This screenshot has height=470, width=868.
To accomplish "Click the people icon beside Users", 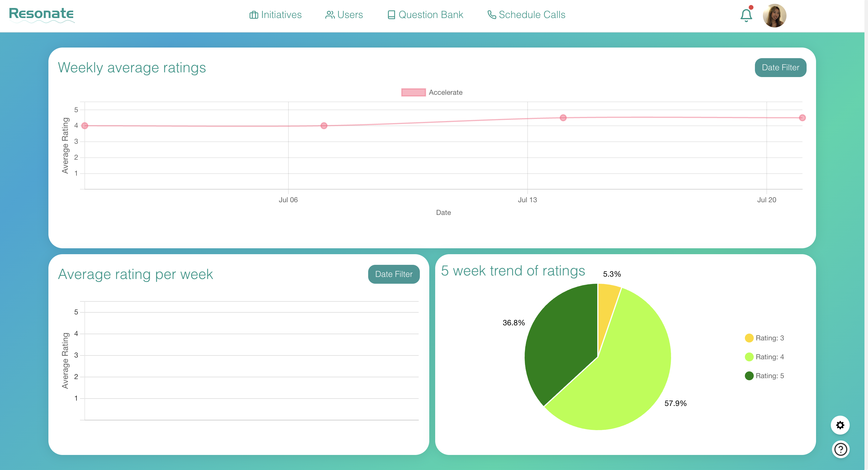I will tap(329, 15).
